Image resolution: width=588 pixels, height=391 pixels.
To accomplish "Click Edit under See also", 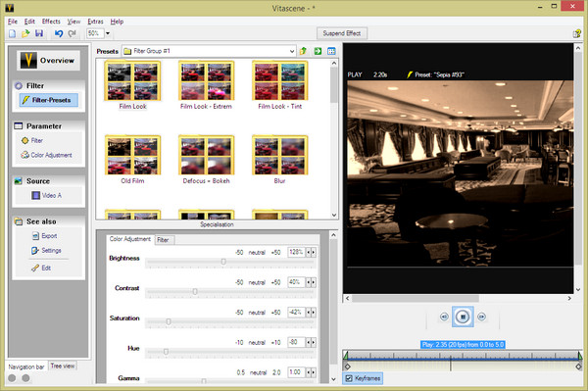I will 41,269.
